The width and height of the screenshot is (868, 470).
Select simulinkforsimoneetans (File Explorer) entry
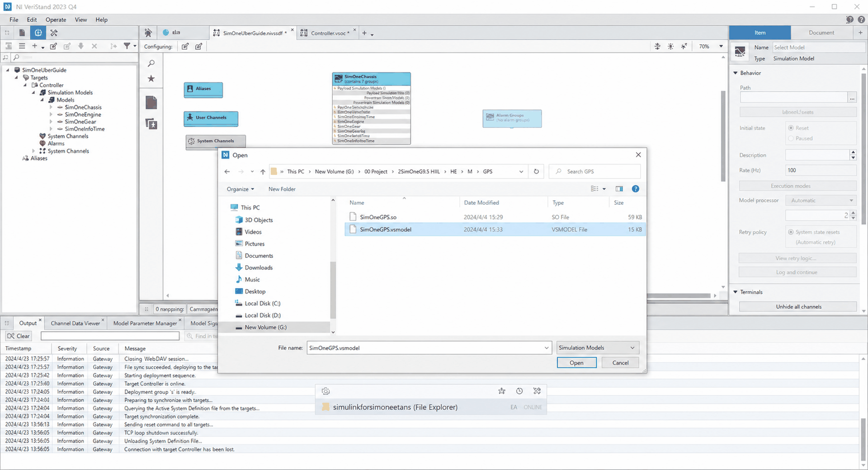tap(431, 407)
